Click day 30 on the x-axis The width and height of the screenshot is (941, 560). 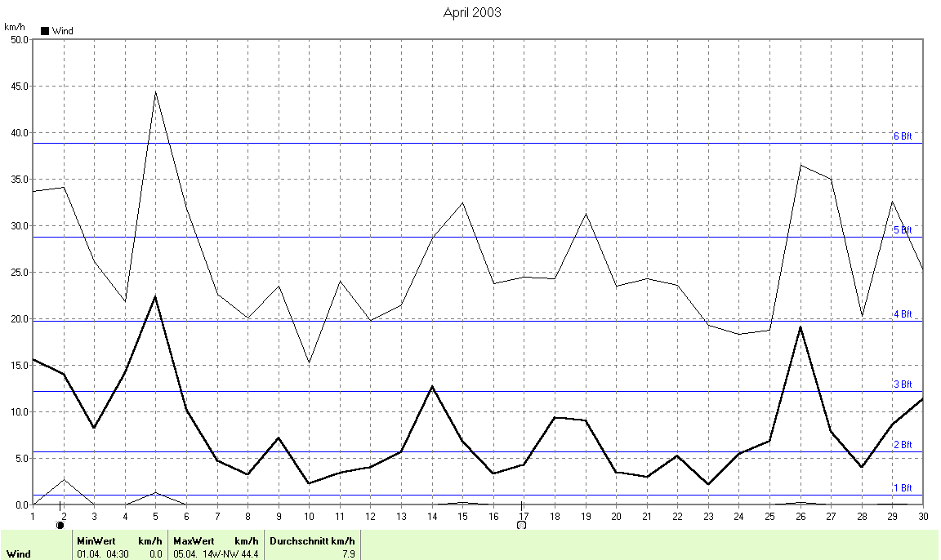(922, 515)
